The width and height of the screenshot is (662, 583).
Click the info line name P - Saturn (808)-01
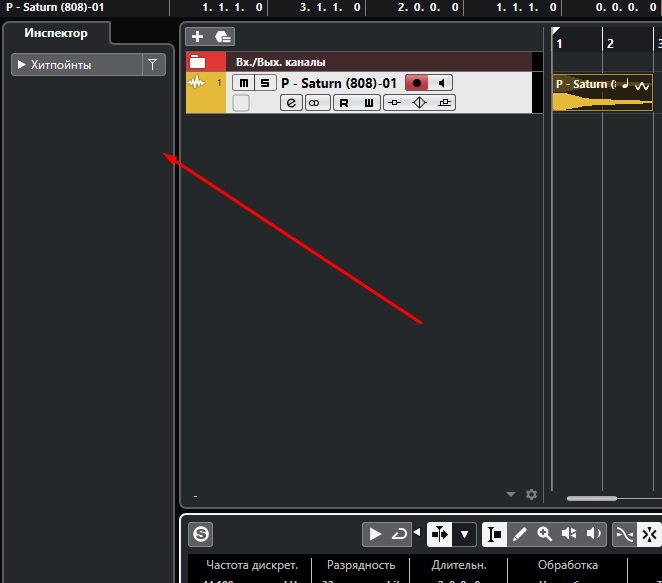tap(55, 7)
